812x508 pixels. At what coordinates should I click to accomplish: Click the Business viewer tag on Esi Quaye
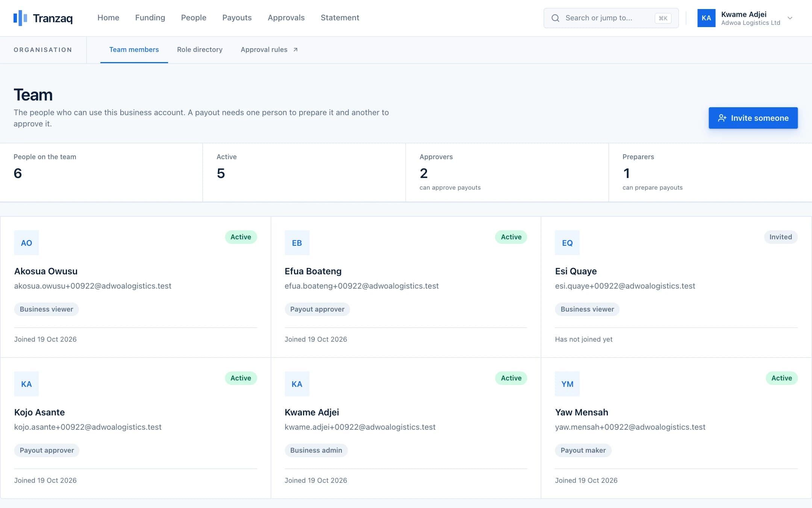(x=587, y=309)
